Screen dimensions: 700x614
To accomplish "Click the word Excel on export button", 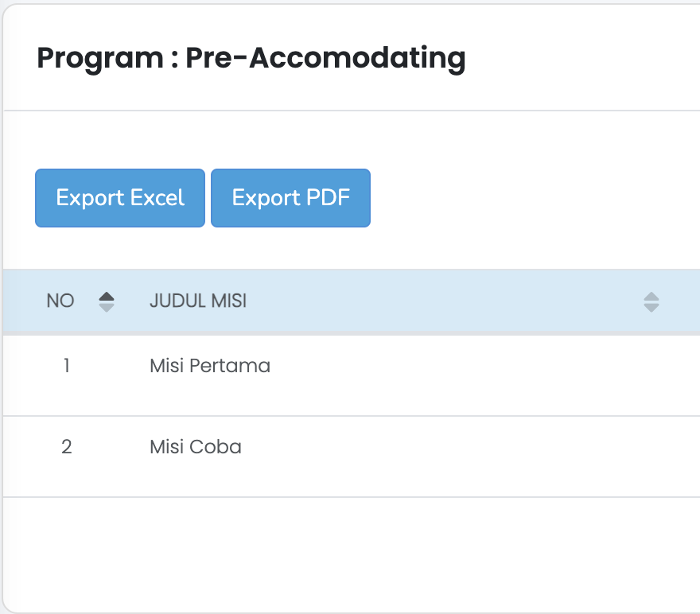I will coord(157,198).
